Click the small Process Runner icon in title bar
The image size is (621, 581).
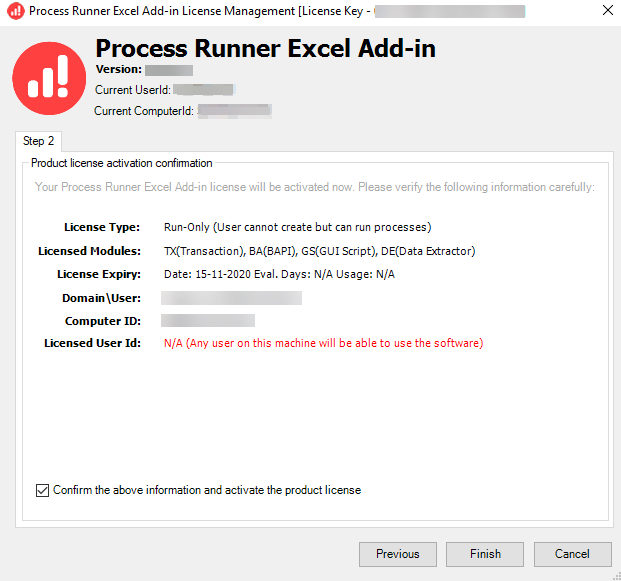(14, 12)
